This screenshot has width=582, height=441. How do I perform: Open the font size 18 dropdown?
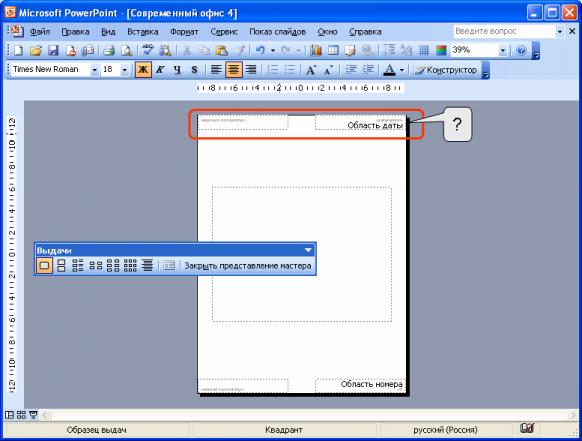[x=125, y=70]
